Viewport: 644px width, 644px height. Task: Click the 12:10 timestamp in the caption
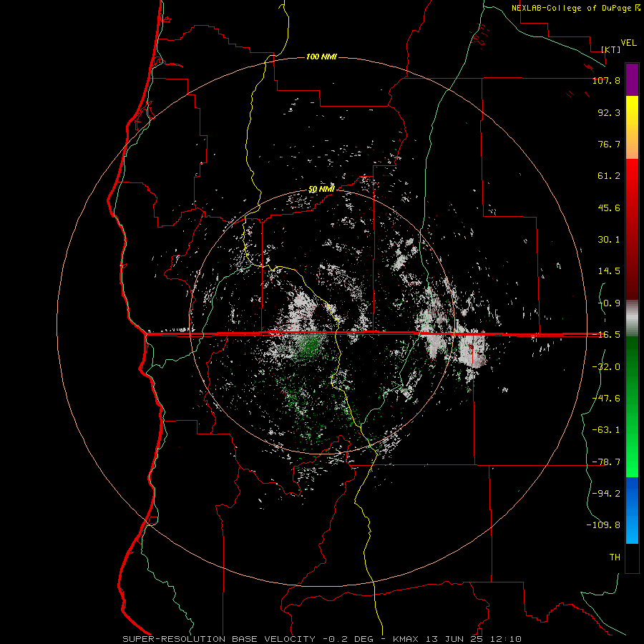(x=507, y=639)
